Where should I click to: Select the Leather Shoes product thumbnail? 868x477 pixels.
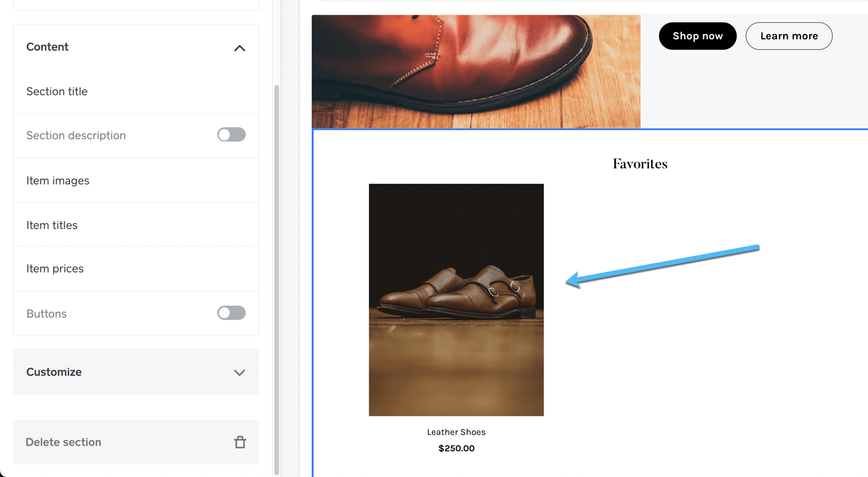coord(456,299)
